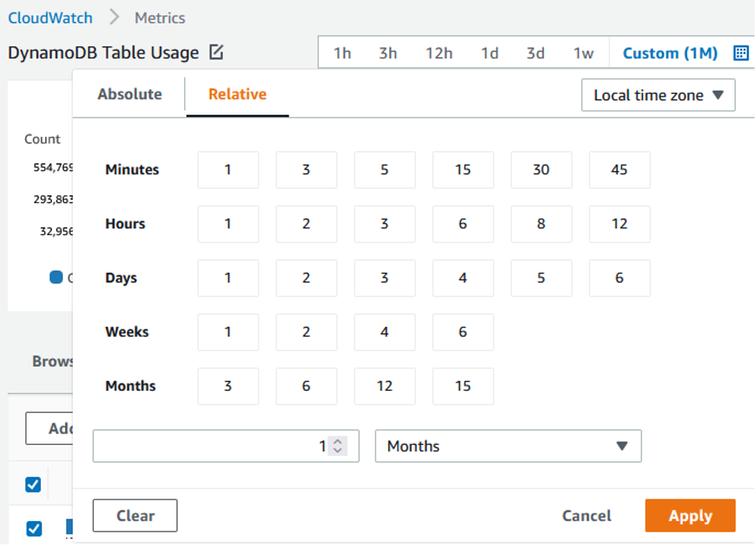Viewport: 756px width, 545px height.
Task: Toggle the bottom metric checkbox in the list
Action: tap(32, 529)
